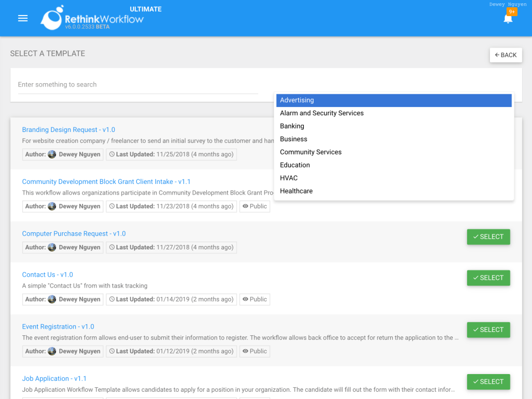Click Dewey Nguyen's avatar on Event Registration
Viewport: 532px width, 399px height.
[51, 351]
